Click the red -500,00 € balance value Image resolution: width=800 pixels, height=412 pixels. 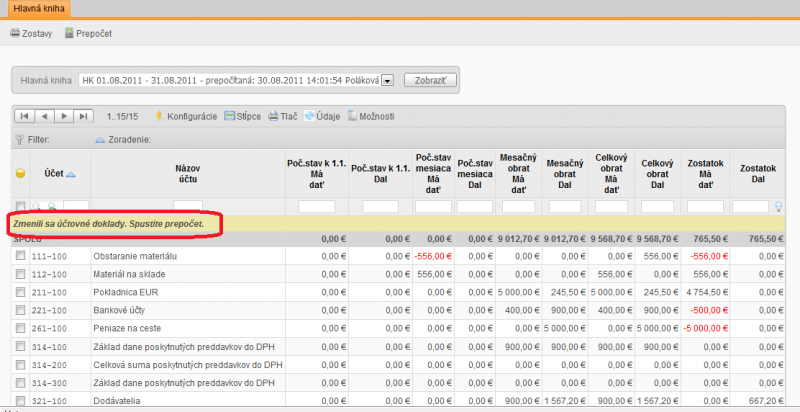[709, 310]
